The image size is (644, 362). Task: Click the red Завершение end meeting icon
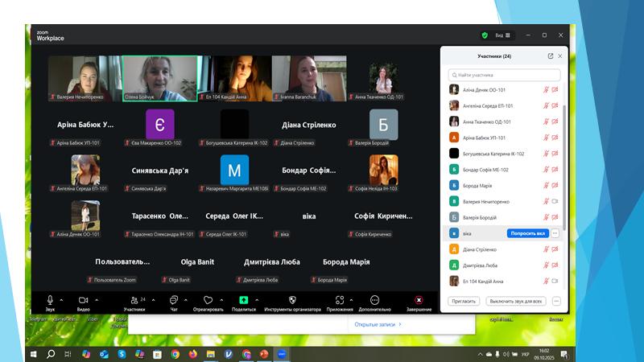419,300
